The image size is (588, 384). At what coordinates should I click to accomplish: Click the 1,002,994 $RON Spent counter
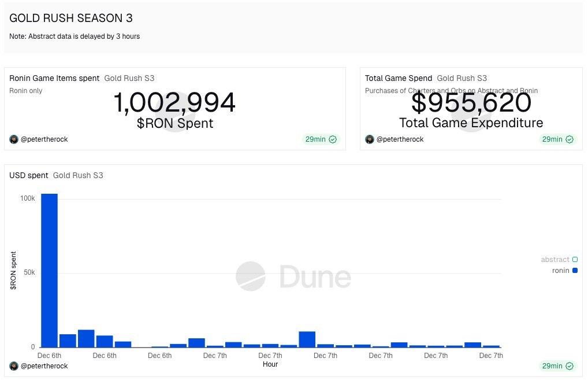[x=174, y=104]
